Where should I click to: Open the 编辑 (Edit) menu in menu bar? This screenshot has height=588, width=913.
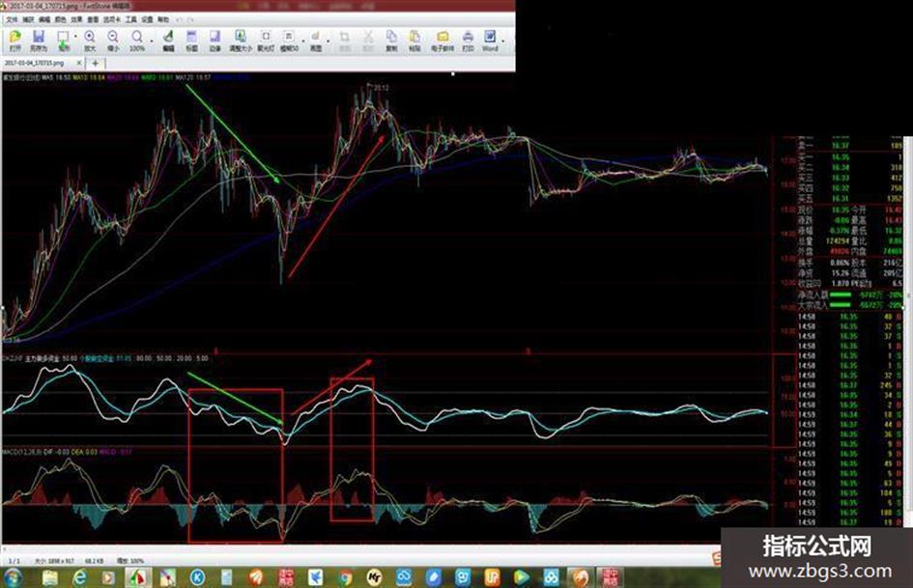pyautogui.click(x=44, y=19)
